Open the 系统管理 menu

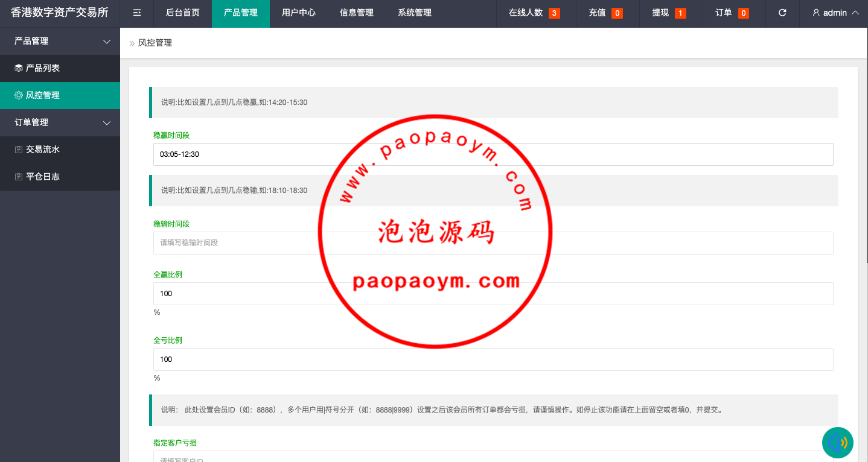pyautogui.click(x=415, y=13)
